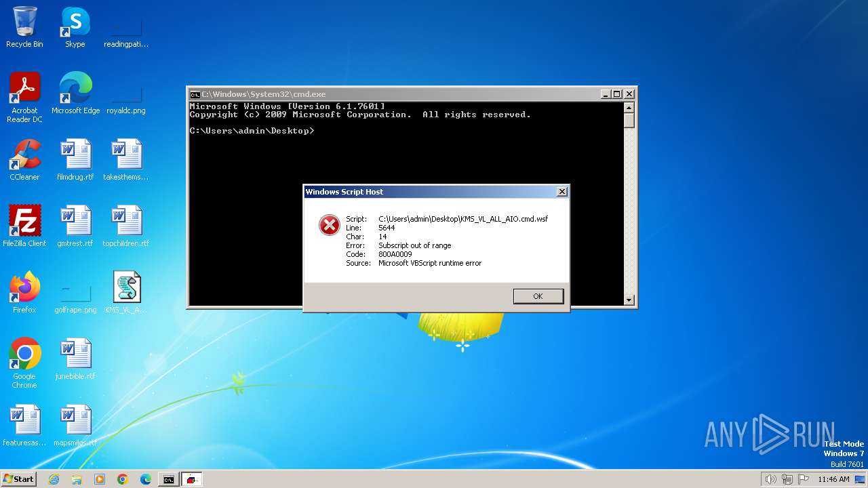
Task: Click cmd window system menu icon
Action: (x=195, y=94)
